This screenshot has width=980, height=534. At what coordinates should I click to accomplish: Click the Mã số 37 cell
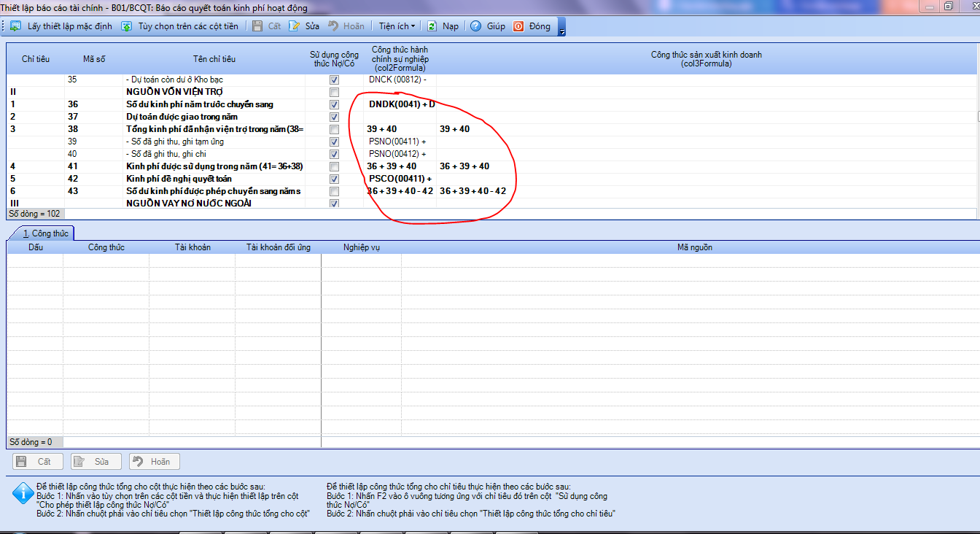click(94, 117)
